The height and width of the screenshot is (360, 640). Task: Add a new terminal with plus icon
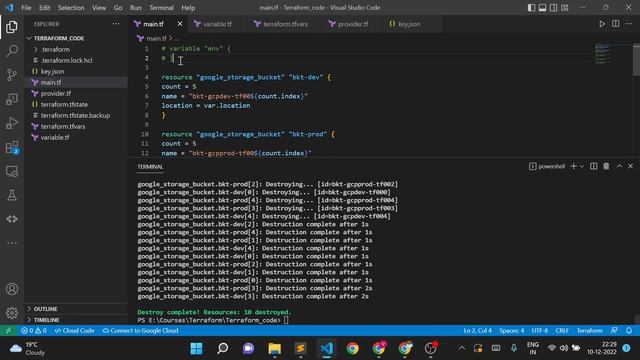coord(573,166)
